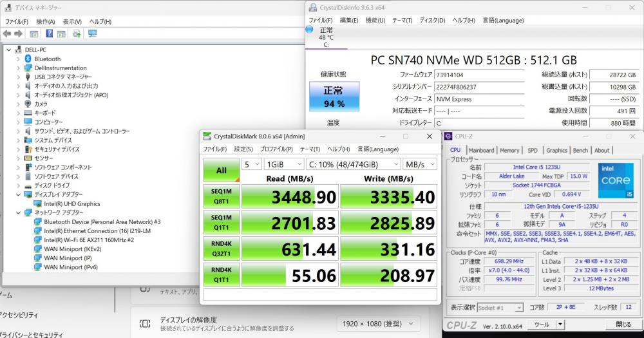Click the update driver toolbar icon

(77, 33)
